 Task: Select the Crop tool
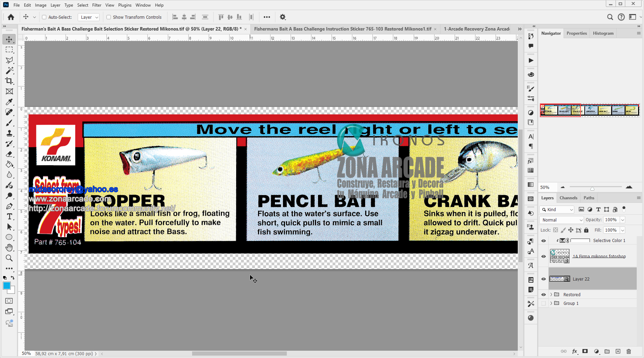pyautogui.click(x=9, y=81)
